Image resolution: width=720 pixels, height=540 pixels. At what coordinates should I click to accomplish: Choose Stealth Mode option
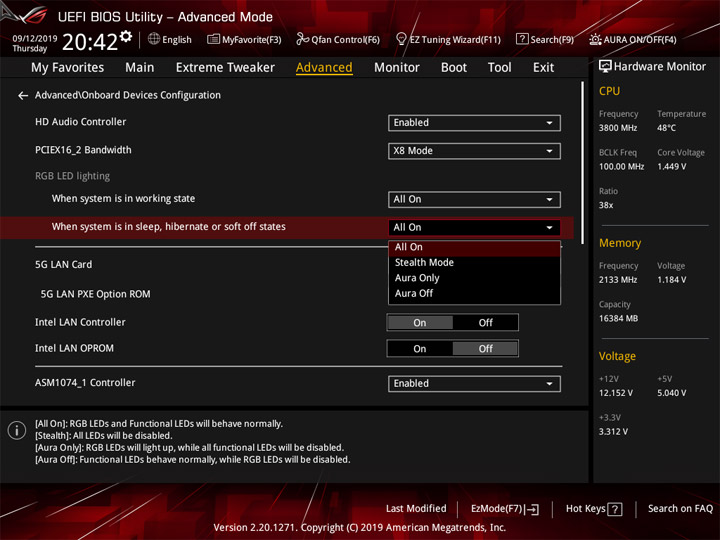click(474, 263)
